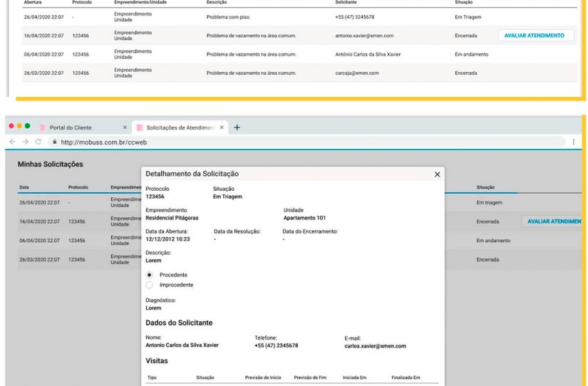Click the Problema com piso description
588x386 pixels.
(228, 17)
